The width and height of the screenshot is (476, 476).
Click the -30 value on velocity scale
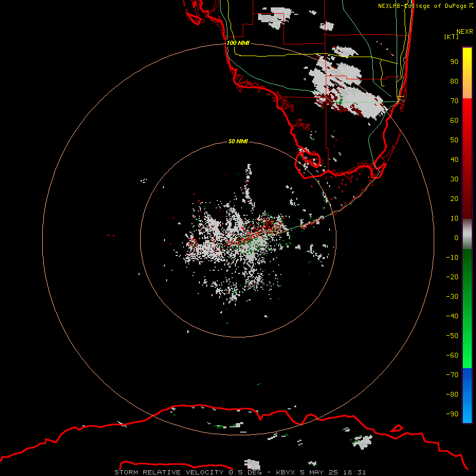point(452,297)
